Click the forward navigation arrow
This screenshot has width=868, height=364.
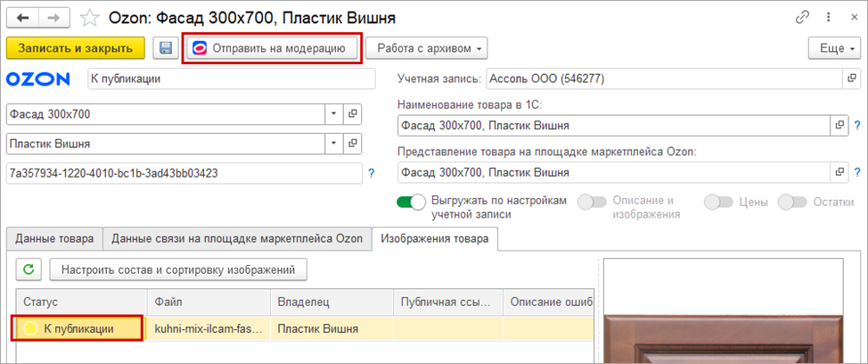(54, 17)
